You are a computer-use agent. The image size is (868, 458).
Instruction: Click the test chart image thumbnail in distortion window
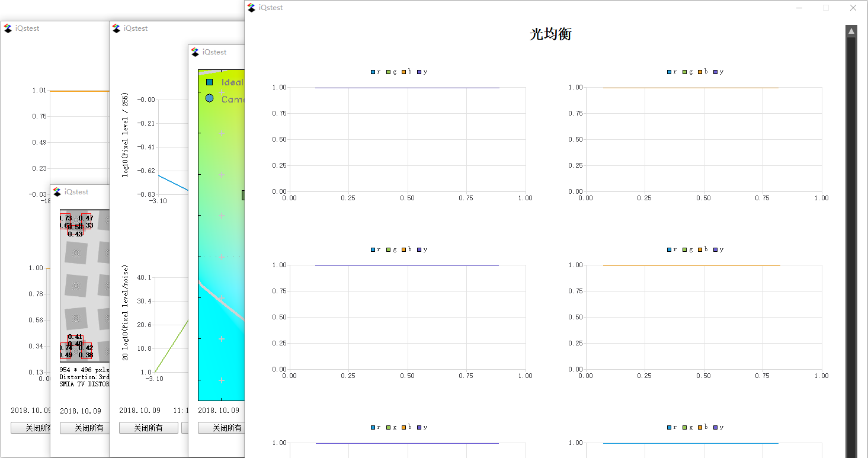(85, 286)
